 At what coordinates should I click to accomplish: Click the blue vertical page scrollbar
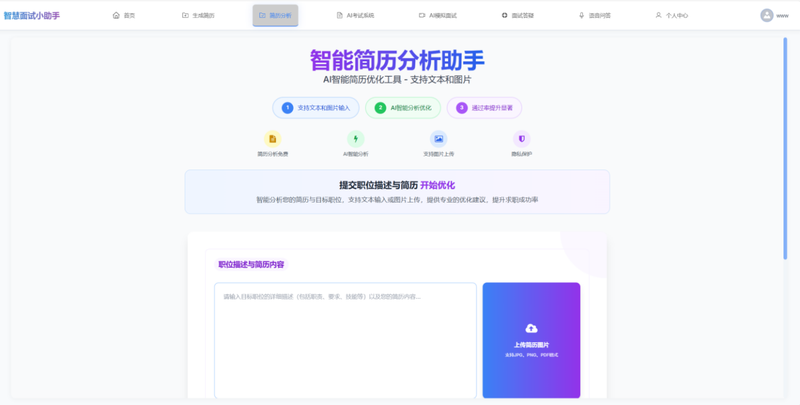tap(785, 148)
